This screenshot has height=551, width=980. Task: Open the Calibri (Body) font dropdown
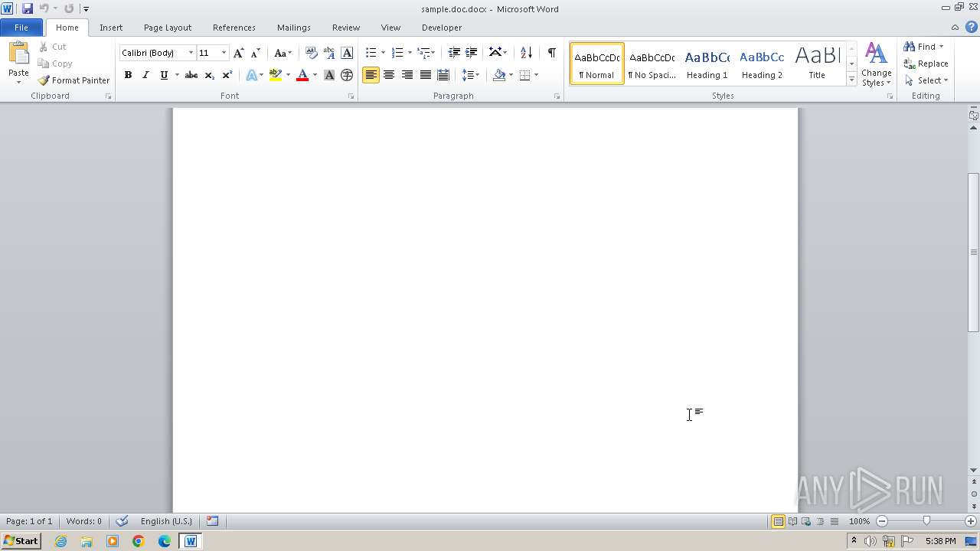pos(191,53)
